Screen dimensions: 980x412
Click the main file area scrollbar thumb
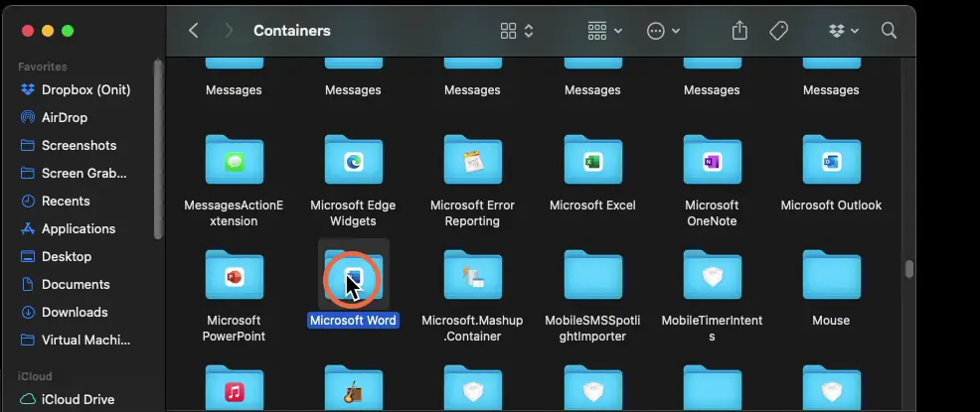(909, 269)
